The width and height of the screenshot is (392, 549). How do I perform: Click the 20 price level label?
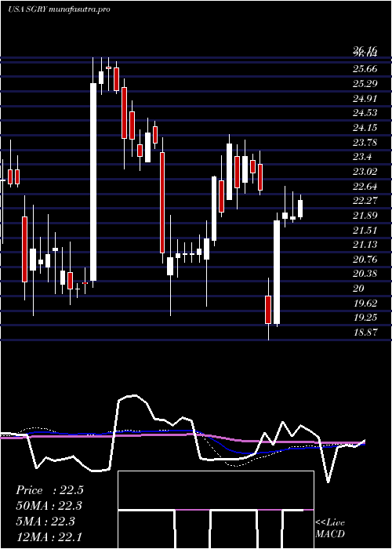[359, 288]
